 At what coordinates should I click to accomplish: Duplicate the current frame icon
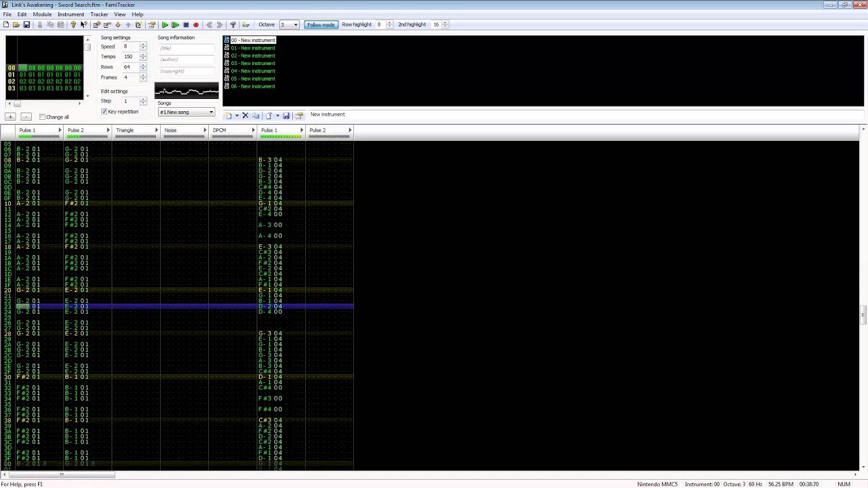pyautogui.click(x=138, y=24)
